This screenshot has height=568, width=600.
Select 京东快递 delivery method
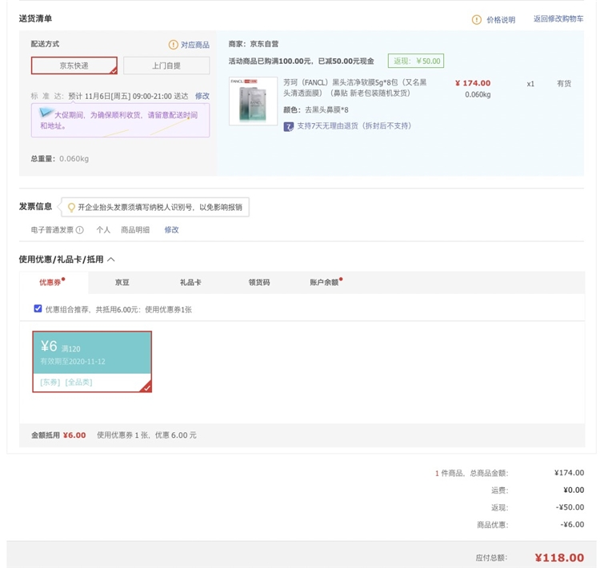74,66
